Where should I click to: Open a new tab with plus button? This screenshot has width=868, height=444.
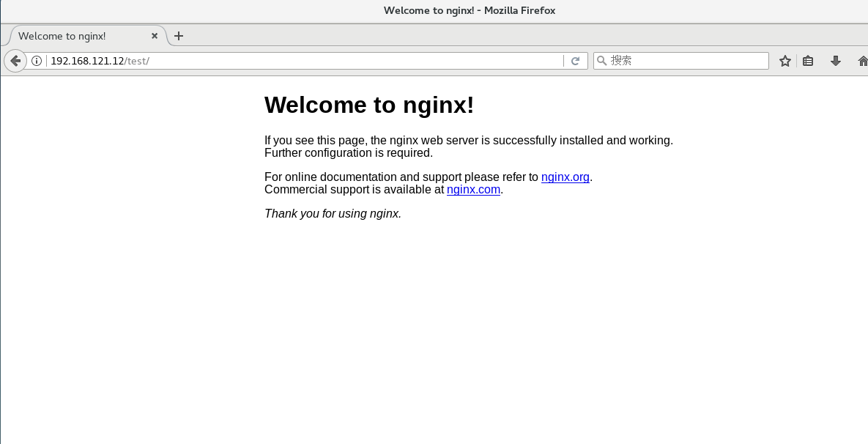[178, 36]
